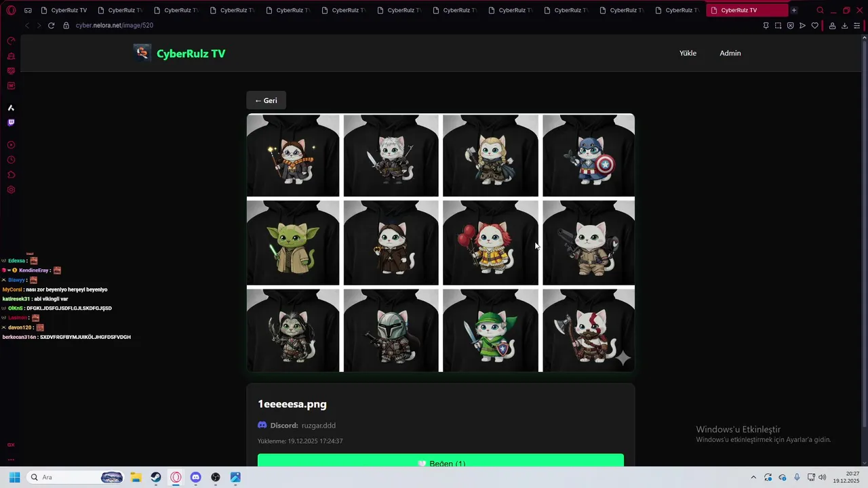Screen dimensions: 868x488
Task: Click the pinboard pin icon in toolbar
Action: tap(766, 26)
